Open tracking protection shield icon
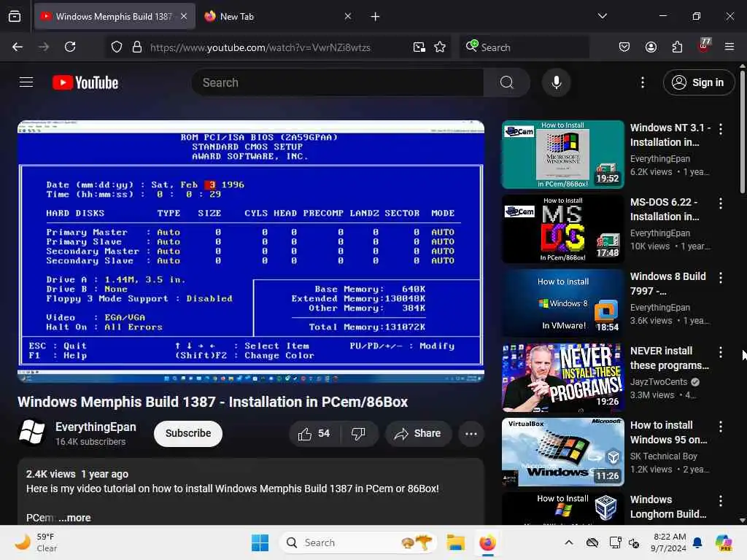Viewport: 747px width, 560px height. tap(117, 47)
